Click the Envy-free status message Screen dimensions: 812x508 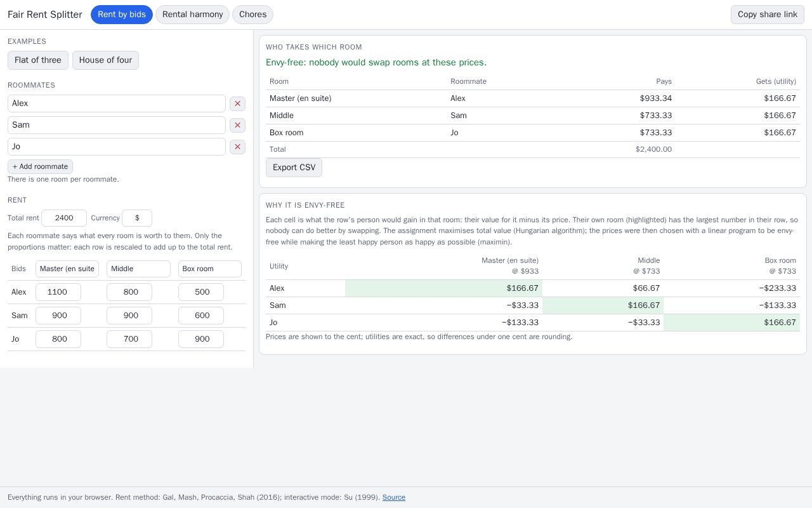point(376,62)
